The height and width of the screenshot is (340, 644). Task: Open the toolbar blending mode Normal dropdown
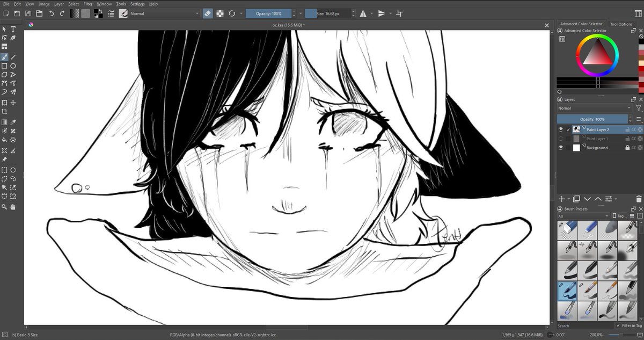(x=164, y=13)
